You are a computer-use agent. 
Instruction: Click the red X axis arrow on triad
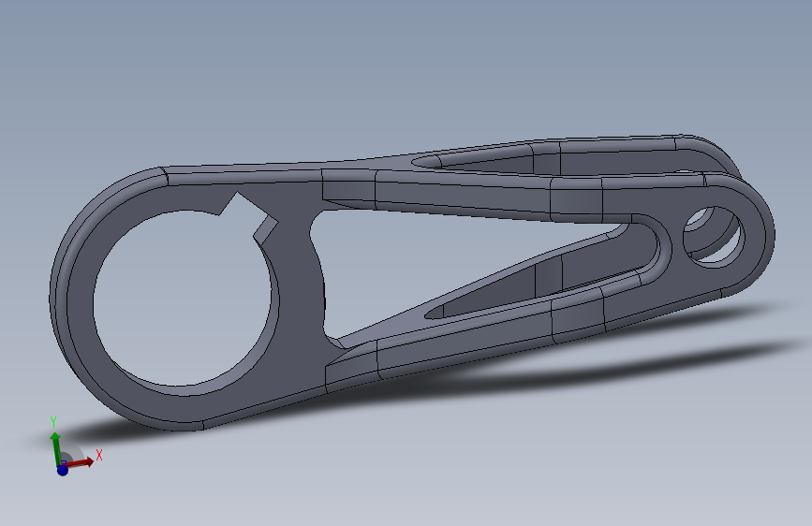[81, 462]
